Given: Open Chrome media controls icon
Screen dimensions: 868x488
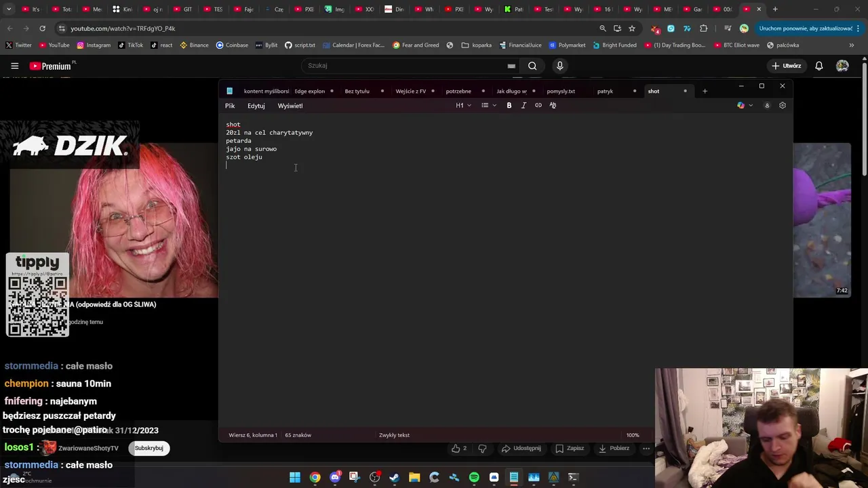Looking at the screenshot, I should tap(728, 28).
